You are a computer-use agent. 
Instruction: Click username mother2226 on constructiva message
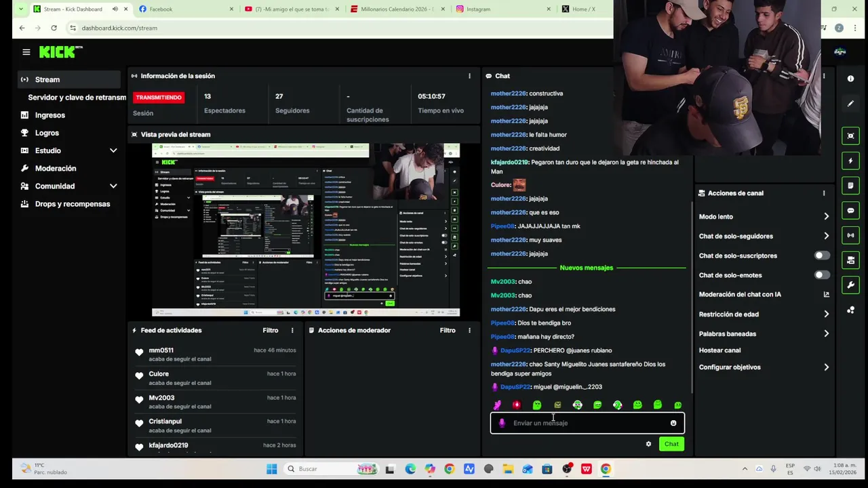509,94
